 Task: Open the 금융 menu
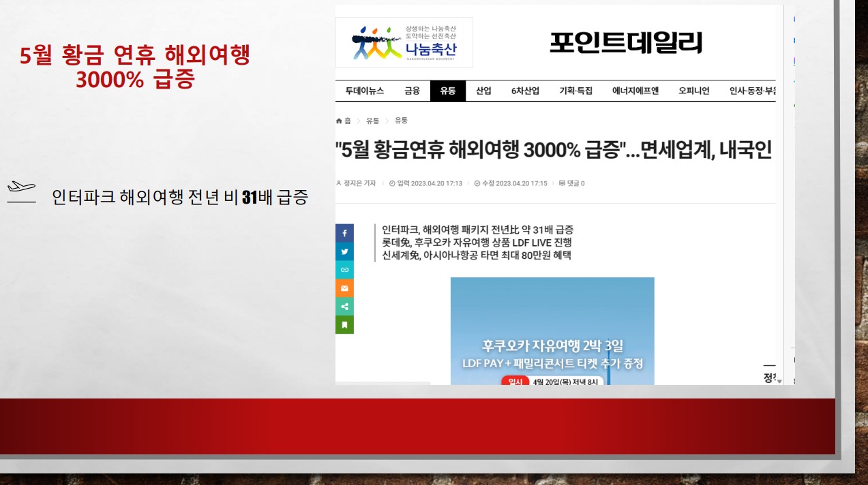coord(412,91)
